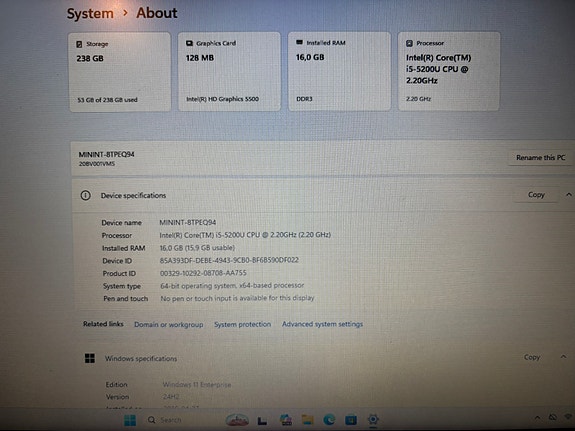Open the Task View taskbar icon
575x431 pixels.
[x=262, y=420]
